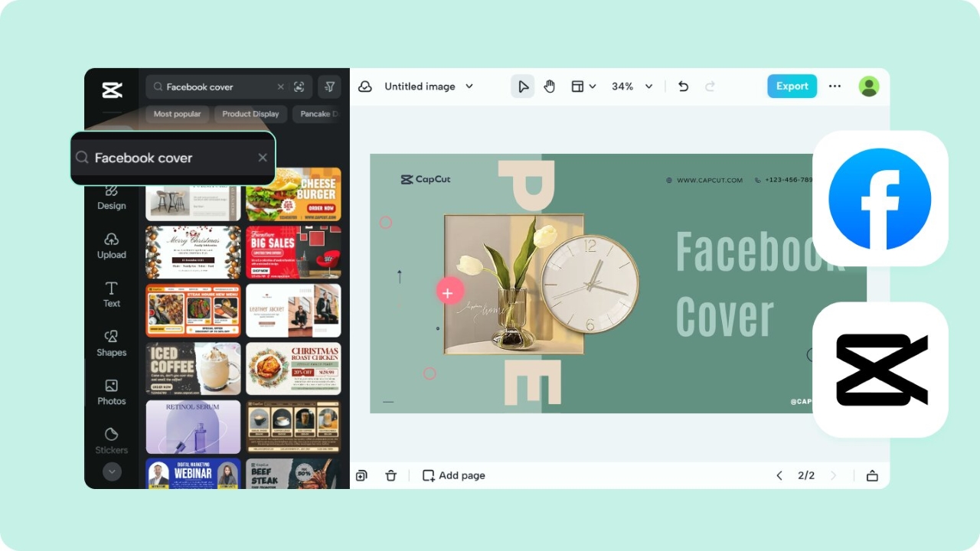Select the cursor selection tool
This screenshot has height=551, width=980.
click(x=523, y=86)
